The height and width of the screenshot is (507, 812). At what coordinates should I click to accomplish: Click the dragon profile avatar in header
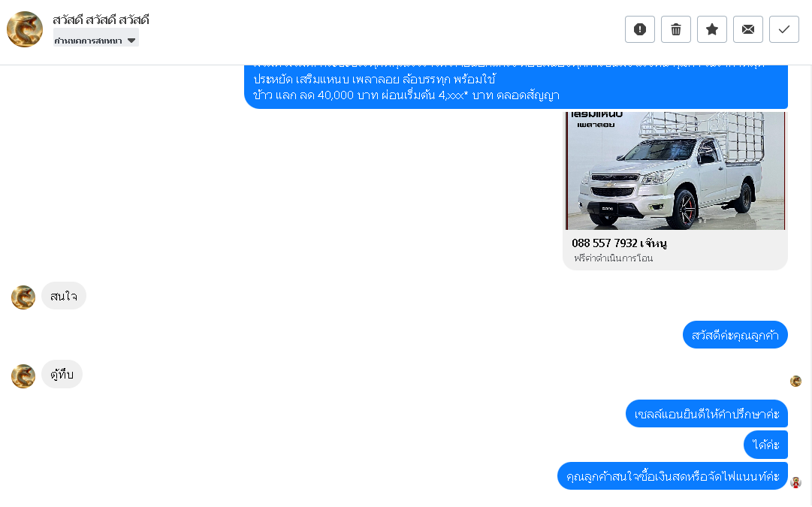tap(25, 29)
